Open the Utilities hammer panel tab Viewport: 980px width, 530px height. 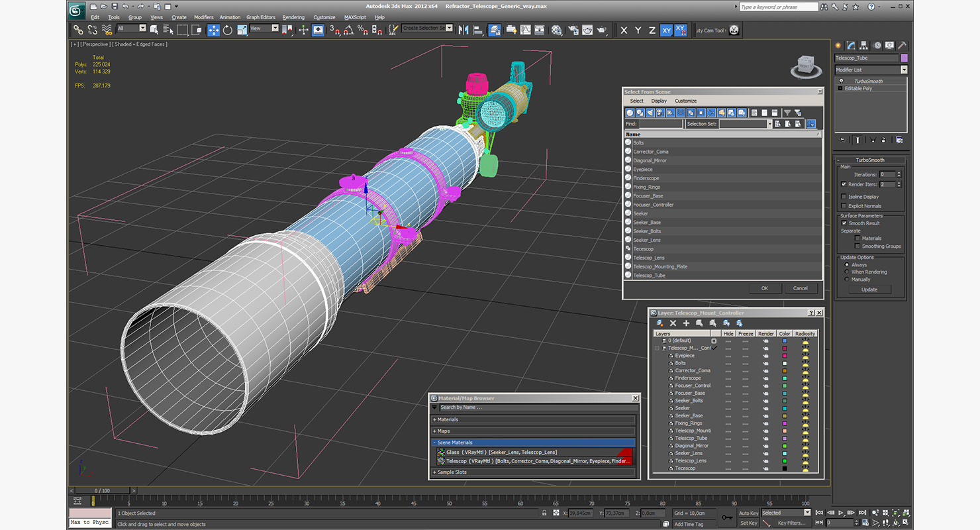click(x=902, y=46)
